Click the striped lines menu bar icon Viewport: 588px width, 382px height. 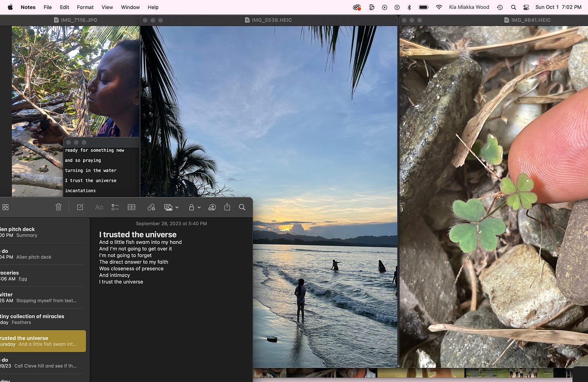coord(372,7)
